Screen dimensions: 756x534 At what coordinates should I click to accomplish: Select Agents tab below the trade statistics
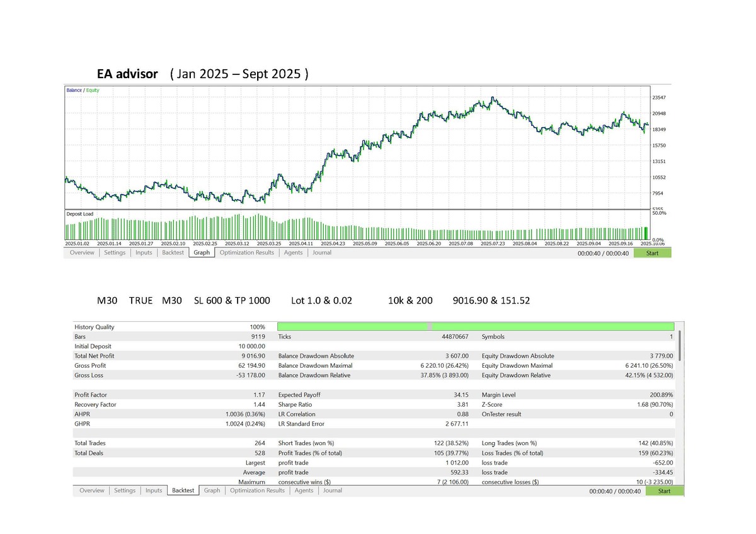pyautogui.click(x=304, y=491)
